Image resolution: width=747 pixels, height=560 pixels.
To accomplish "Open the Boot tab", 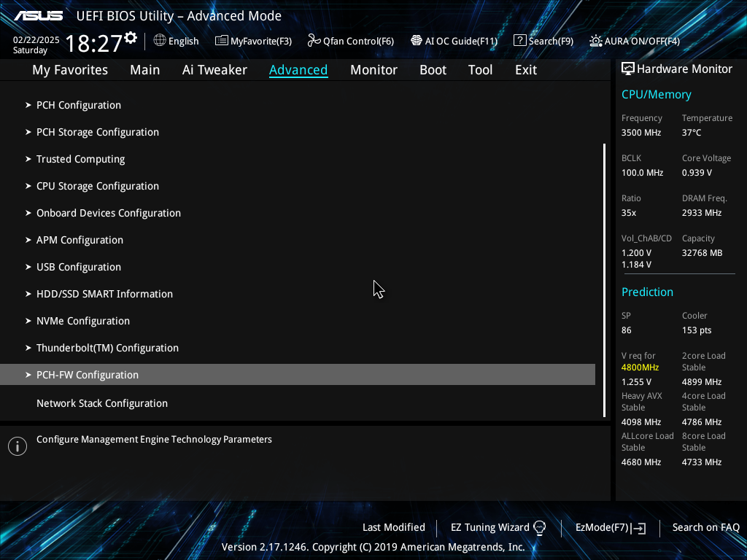I will [x=433, y=70].
